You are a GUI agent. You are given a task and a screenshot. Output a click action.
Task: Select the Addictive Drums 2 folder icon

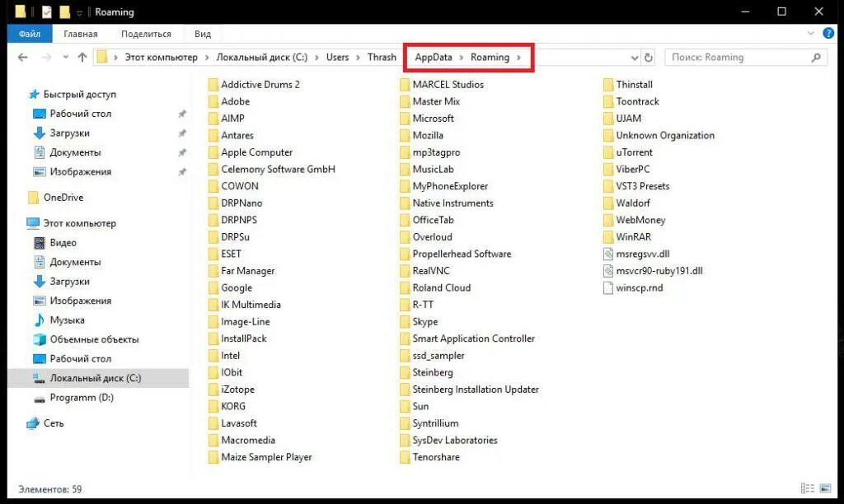tap(213, 85)
